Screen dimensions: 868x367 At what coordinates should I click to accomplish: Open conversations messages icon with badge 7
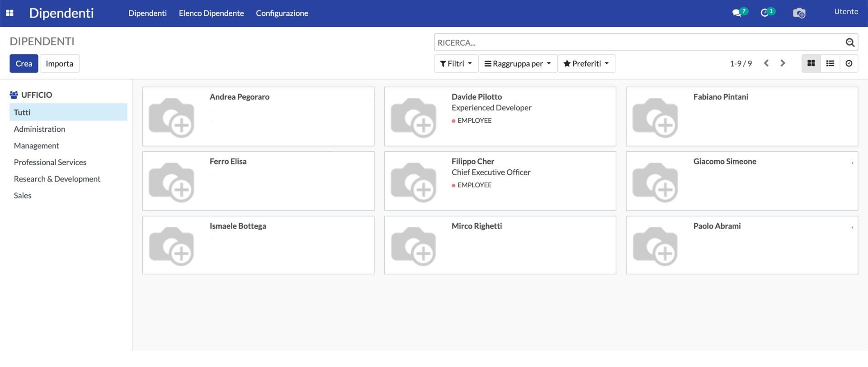740,12
